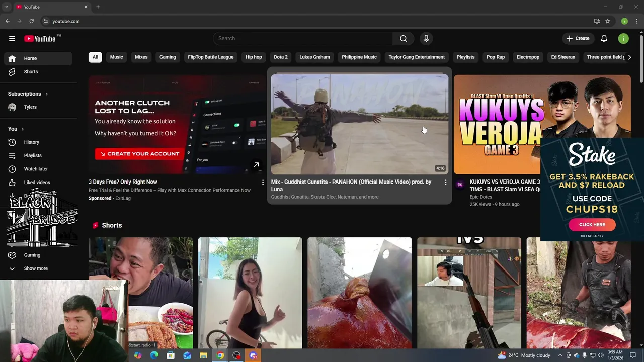Open the Tylers subscription channel

(38, 107)
